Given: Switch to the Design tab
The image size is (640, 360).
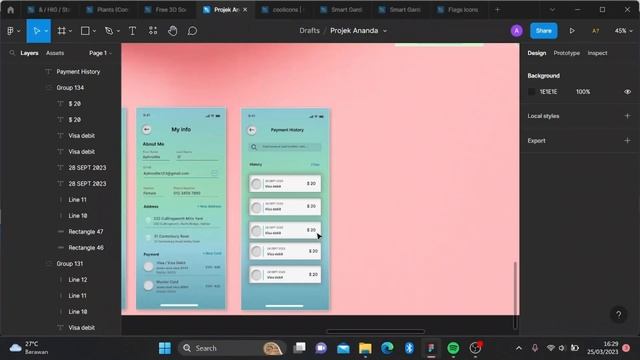Looking at the screenshot, I should 536,53.
